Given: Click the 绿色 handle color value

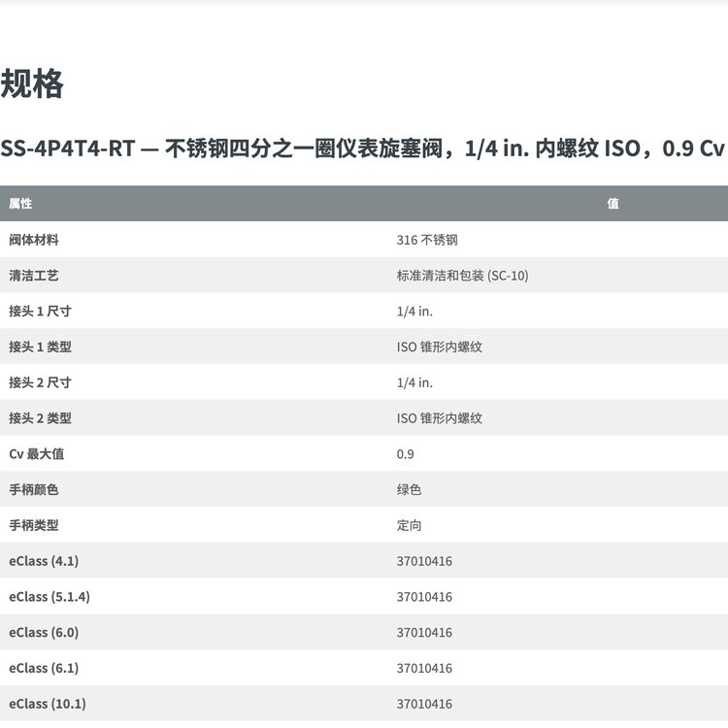Looking at the screenshot, I should point(409,490).
